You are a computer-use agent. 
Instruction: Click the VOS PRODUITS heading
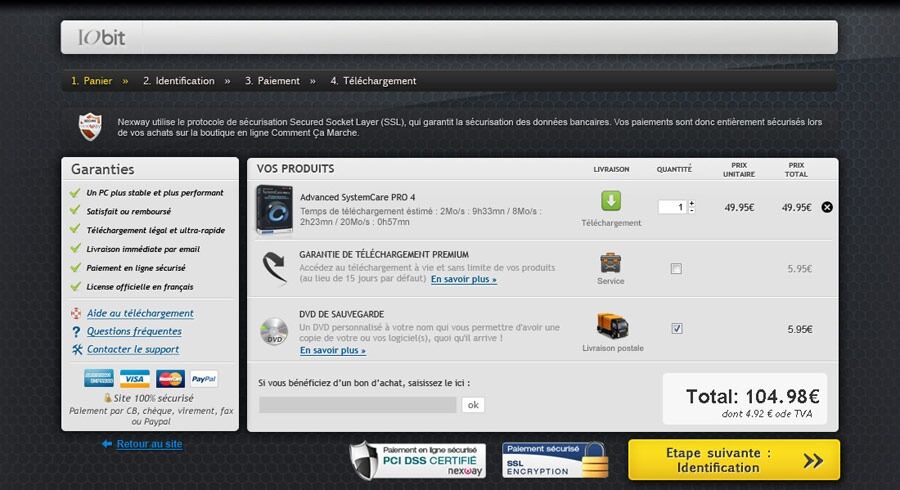pos(295,169)
